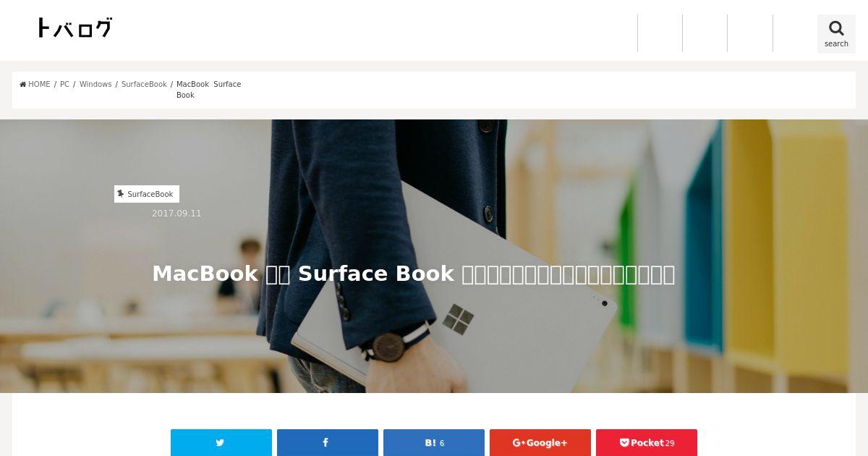Share the article on Twitter
This screenshot has height=456, width=868.
pos(221,442)
